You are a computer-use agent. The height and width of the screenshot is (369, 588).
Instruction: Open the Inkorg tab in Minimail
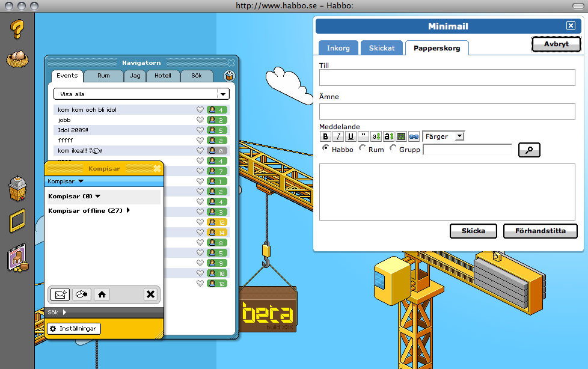(338, 48)
